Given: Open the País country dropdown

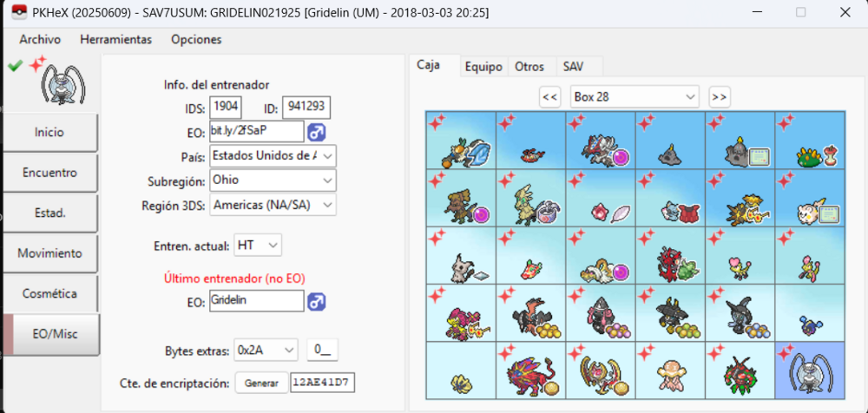Looking at the screenshot, I should tap(273, 155).
